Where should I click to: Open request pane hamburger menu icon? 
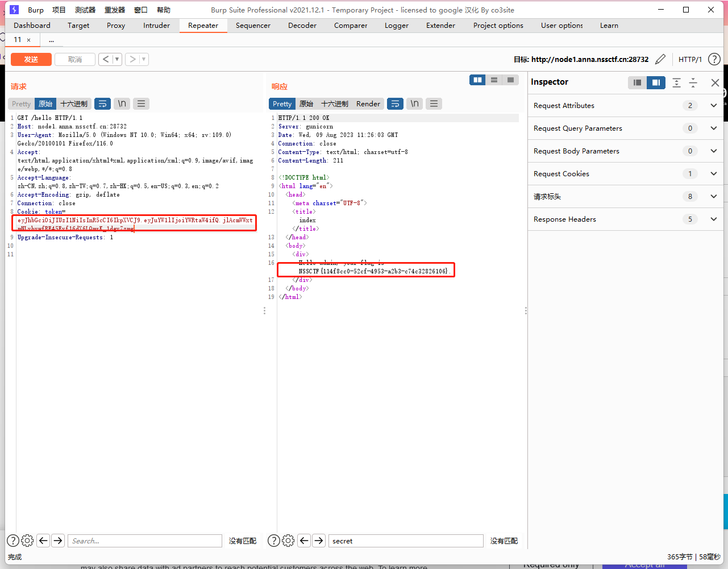pos(141,104)
